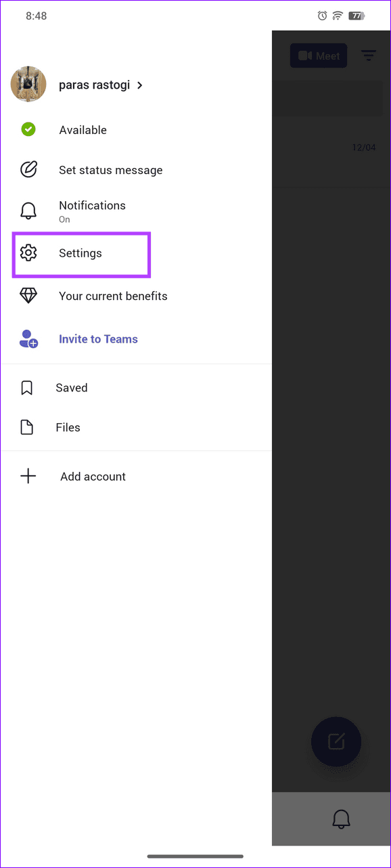The image size is (391, 868).
Task: Open the bell tab in bottom bar
Action: click(342, 819)
